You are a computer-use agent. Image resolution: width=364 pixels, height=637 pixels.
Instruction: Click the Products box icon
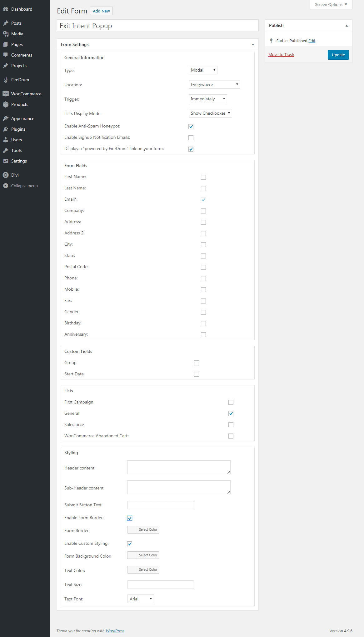click(6, 104)
